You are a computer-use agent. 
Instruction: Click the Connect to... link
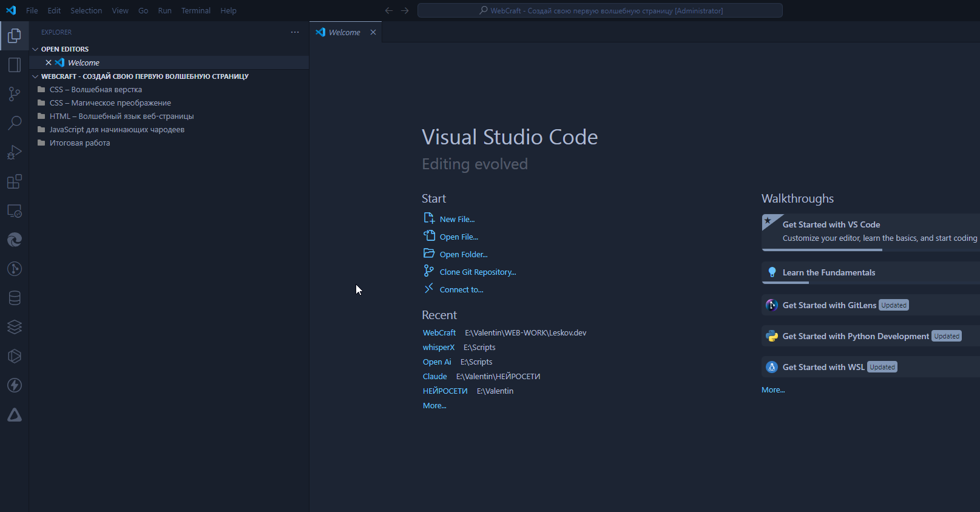[x=462, y=289]
